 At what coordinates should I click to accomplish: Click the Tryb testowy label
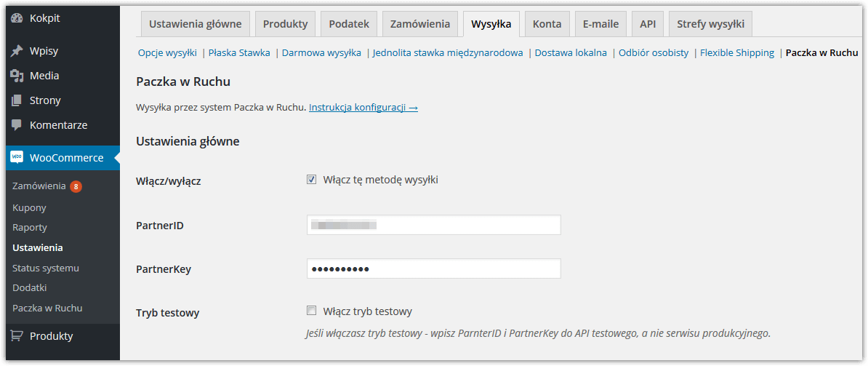point(168,313)
